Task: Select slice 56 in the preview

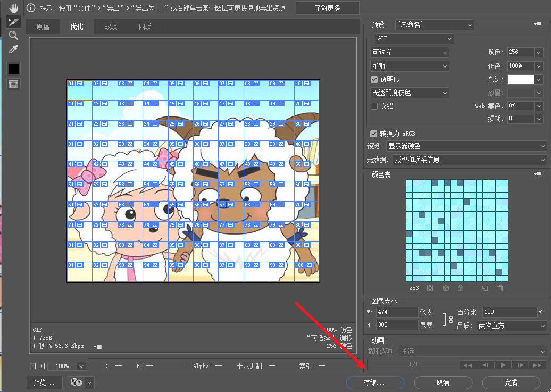Action: [206, 191]
